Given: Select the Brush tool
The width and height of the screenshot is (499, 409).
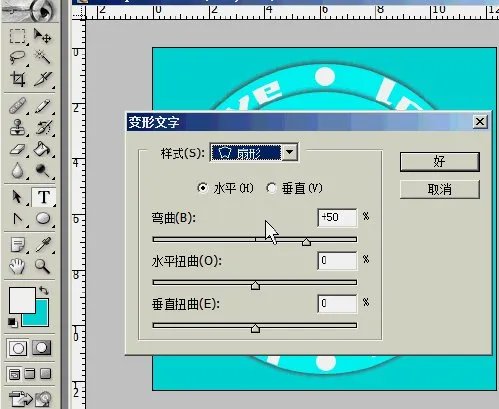Looking at the screenshot, I should (43, 106).
